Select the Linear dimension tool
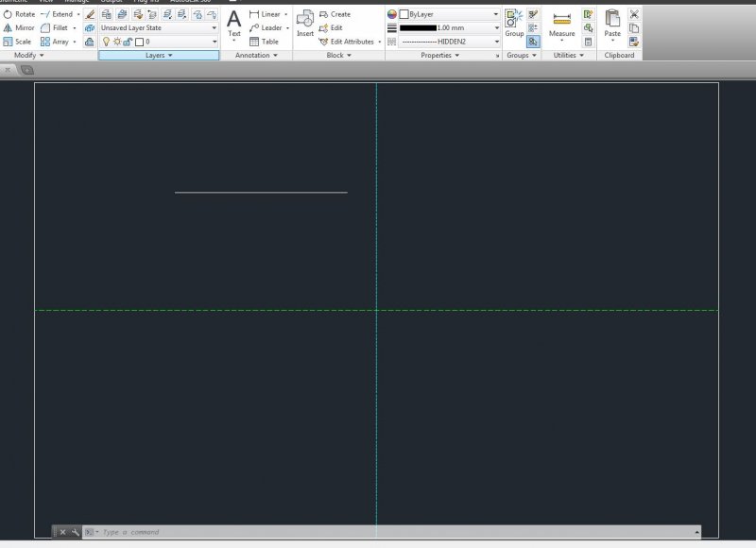The width and height of the screenshot is (756, 548). (265, 14)
